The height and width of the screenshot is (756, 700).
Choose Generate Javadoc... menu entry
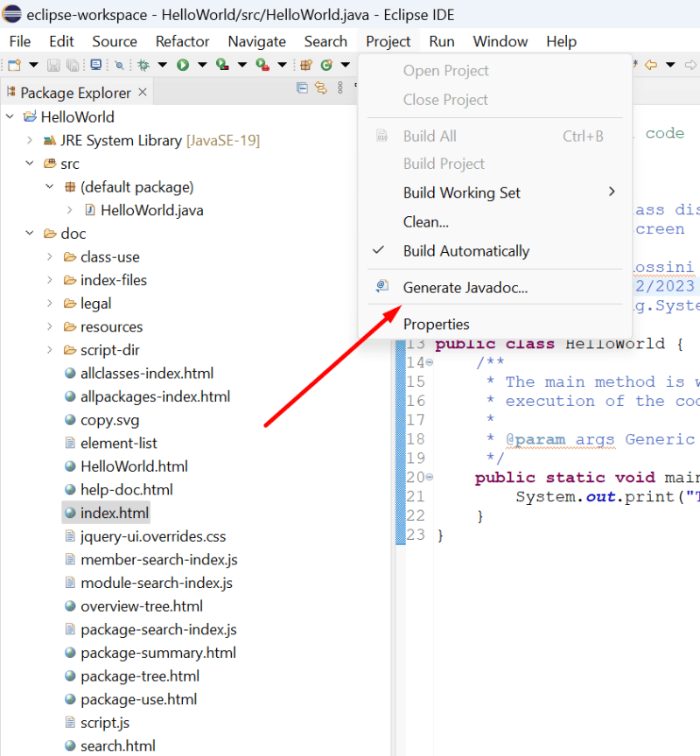click(x=494, y=287)
